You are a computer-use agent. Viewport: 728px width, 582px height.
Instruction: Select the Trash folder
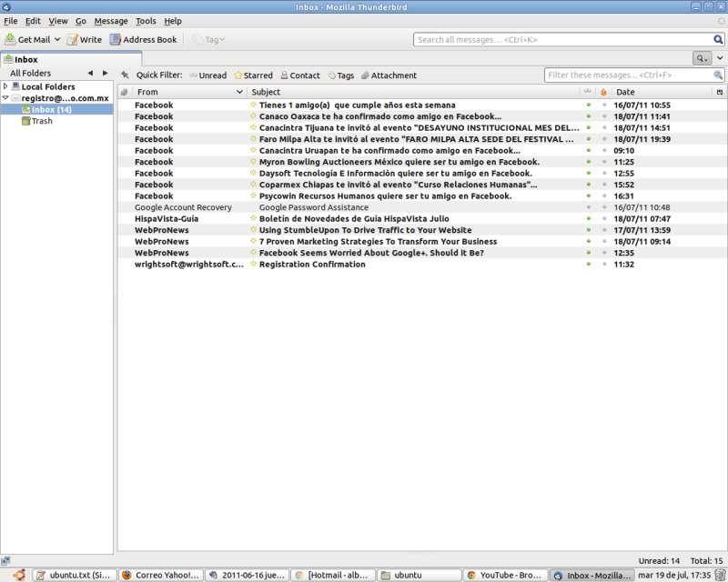click(37, 121)
